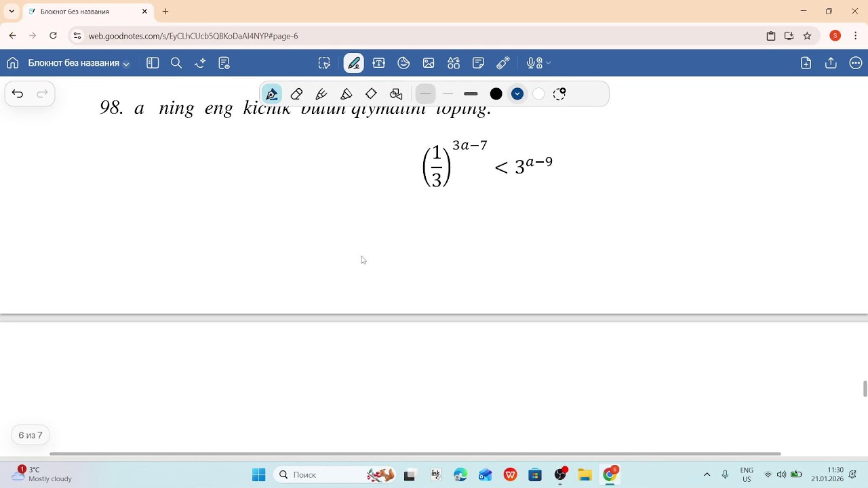Click the horizontal scrollbar at the bottom
868x488 pixels.
(x=415, y=453)
